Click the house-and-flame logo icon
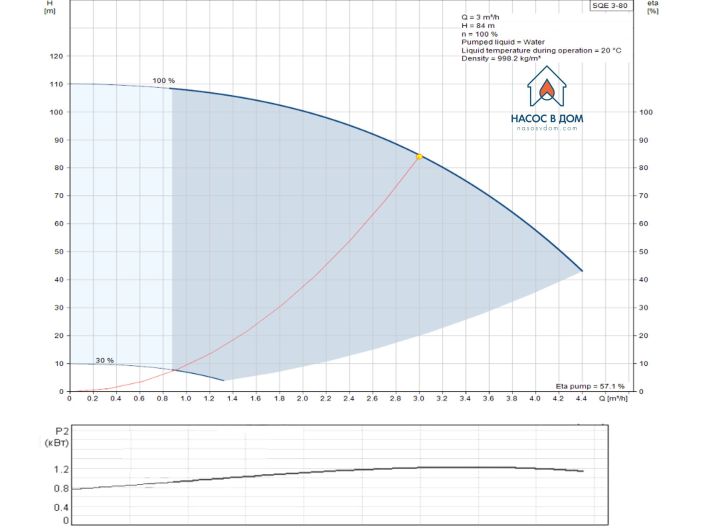This screenshot has width=704, height=528. coord(546,89)
